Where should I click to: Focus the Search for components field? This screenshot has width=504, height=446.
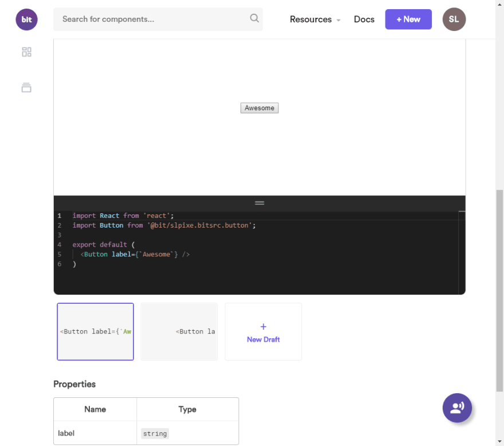(158, 19)
